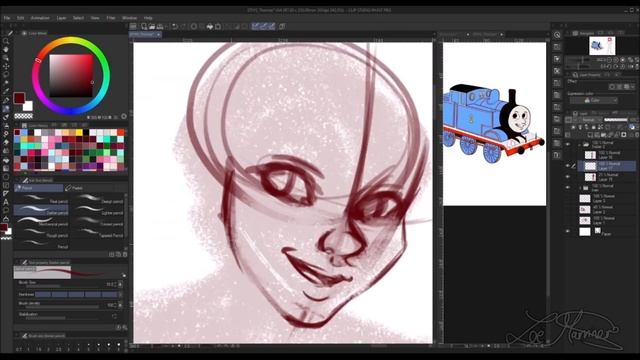640x360 pixels.
Task: Close the STH1_Thomas canvas tab
Action: point(158,35)
